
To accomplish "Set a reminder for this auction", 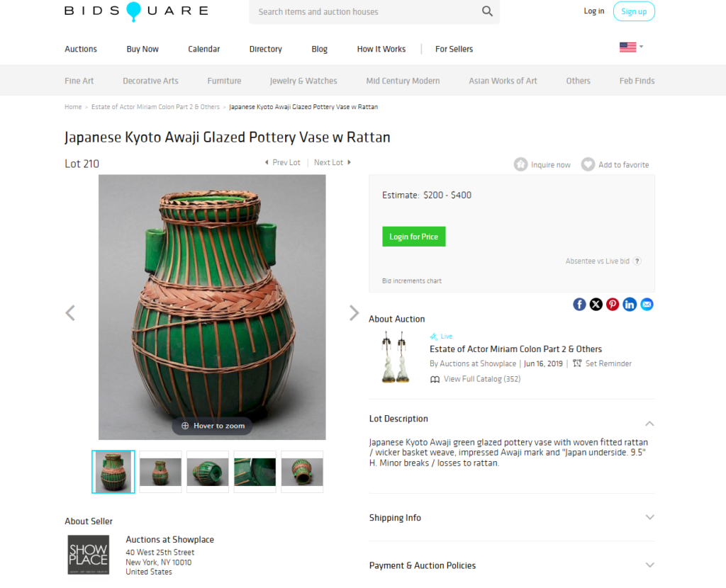I will pos(602,363).
